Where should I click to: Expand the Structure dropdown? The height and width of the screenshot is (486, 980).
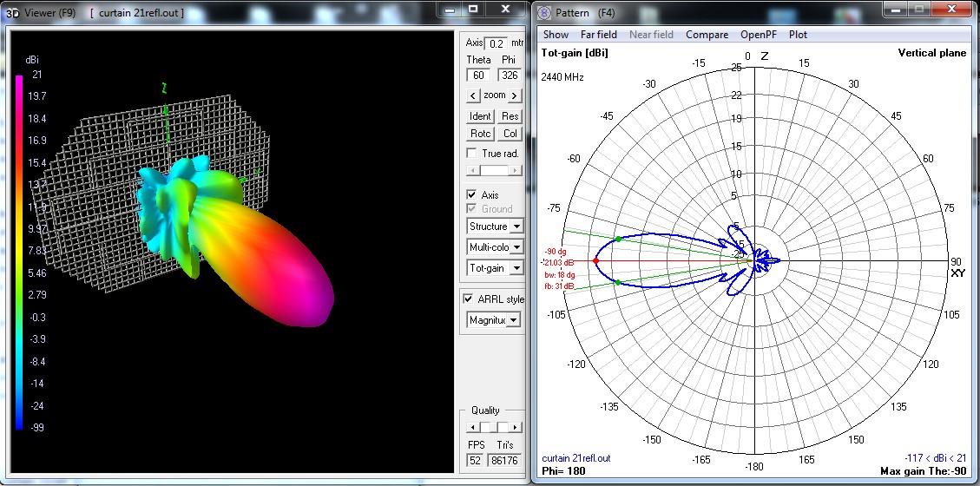[516, 227]
